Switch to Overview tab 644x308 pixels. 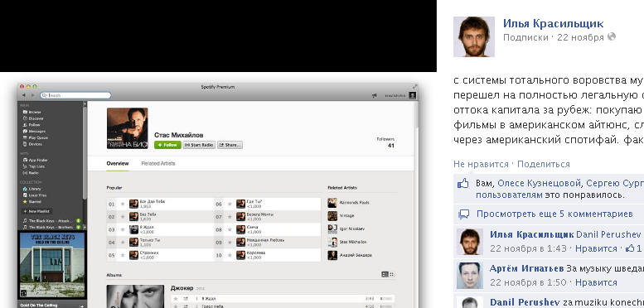click(x=118, y=163)
